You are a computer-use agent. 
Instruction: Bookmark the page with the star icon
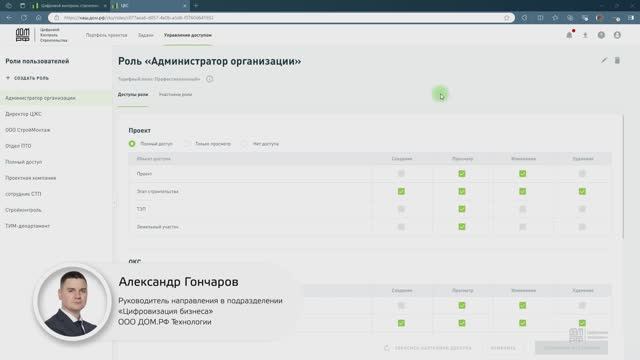click(507, 18)
